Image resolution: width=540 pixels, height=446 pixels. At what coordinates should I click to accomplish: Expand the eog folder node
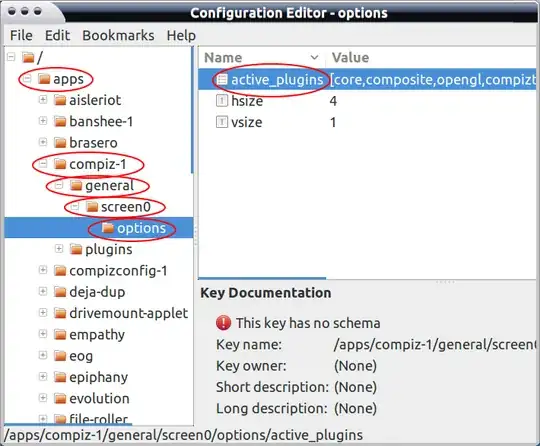[43, 355]
